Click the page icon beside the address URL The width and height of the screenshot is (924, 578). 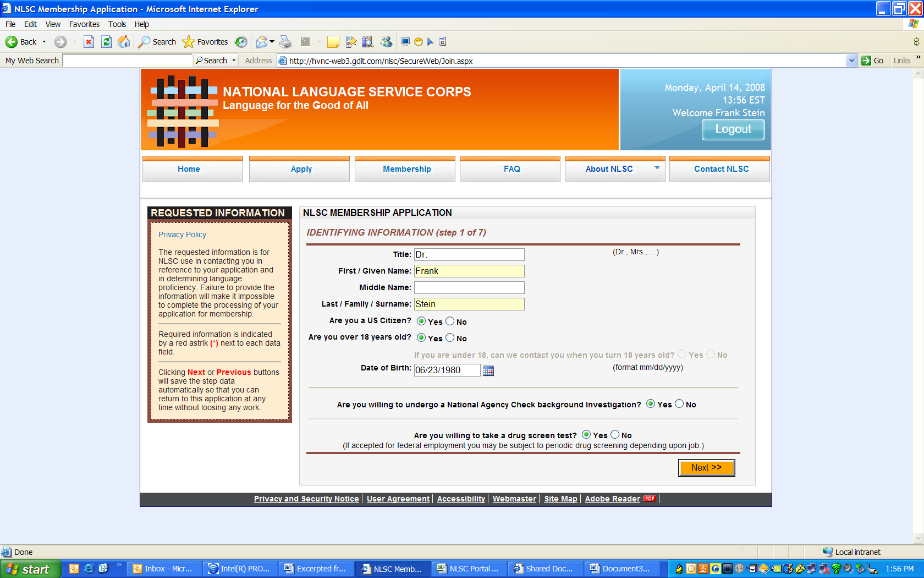coord(283,61)
